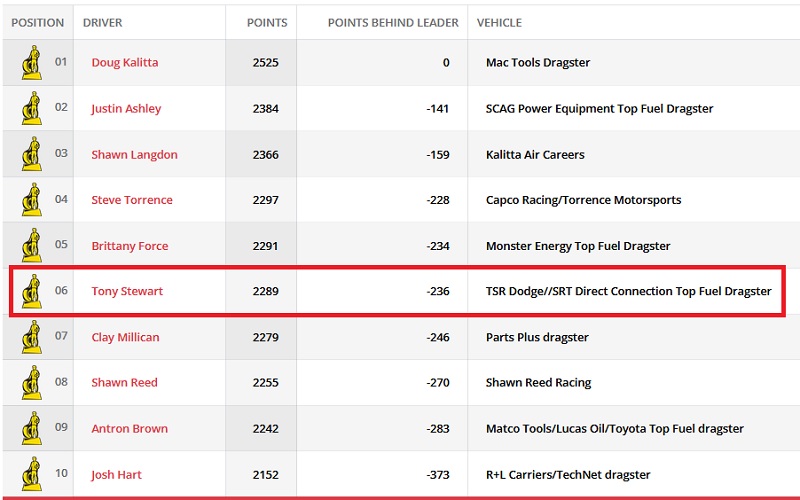Open Antron Brown's driver page

[x=130, y=429]
